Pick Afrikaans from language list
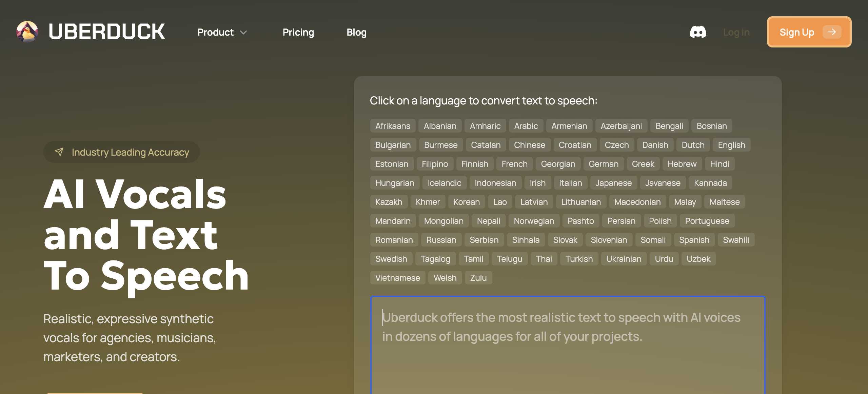868x394 pixels. 393,126
